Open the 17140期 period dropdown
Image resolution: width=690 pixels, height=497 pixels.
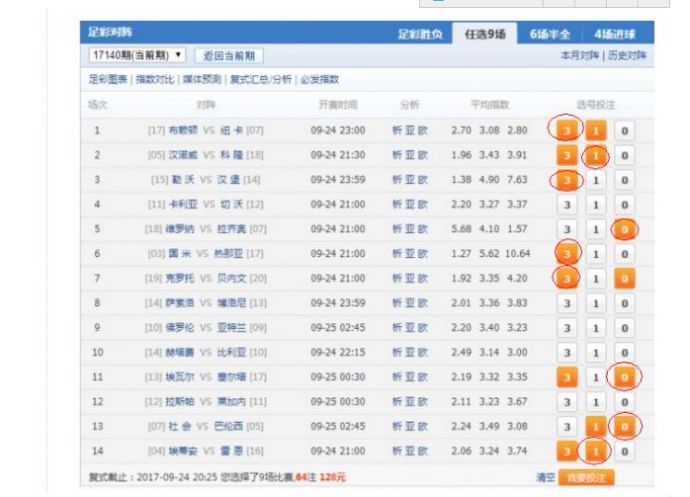(x=137, y=56)
